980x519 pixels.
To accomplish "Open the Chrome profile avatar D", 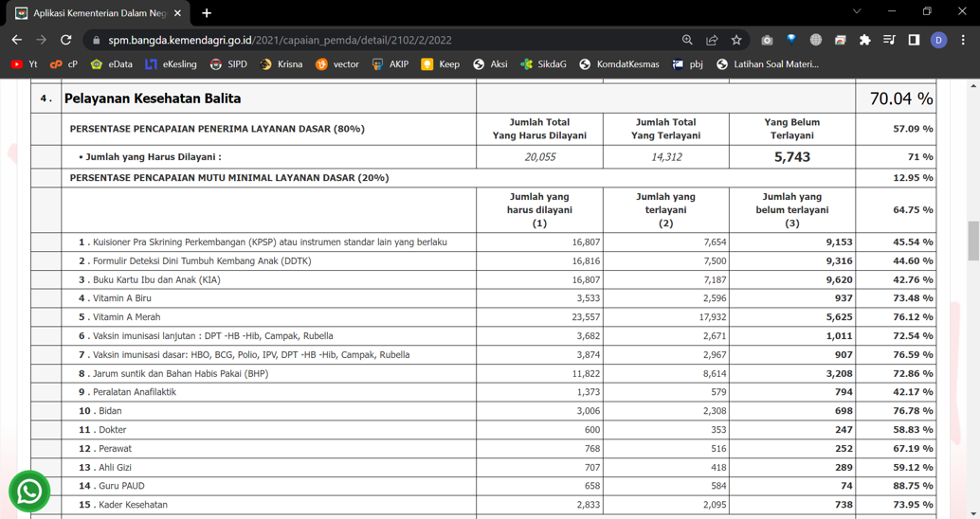I will point(938,40).
